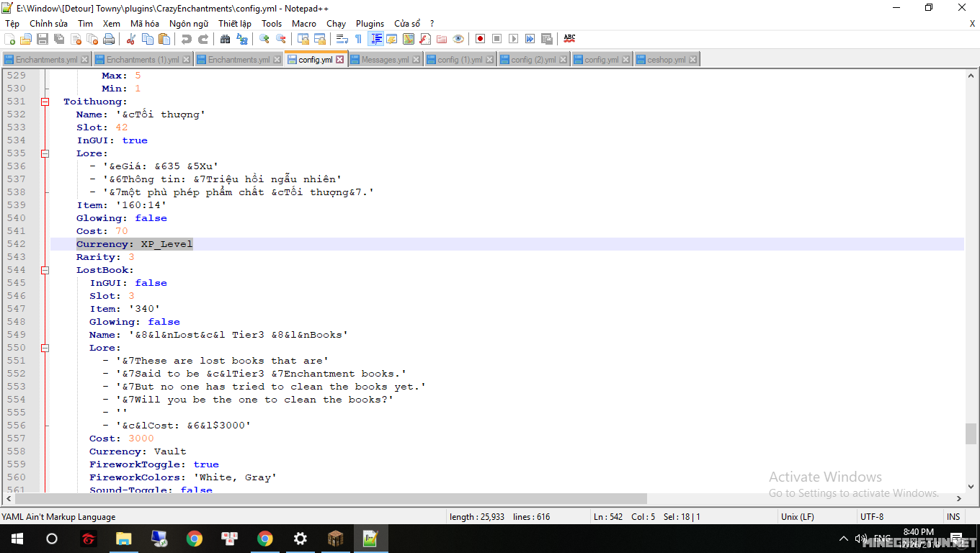Open the Plugins menu
The image size is (980, 553).
coord(370,24)
